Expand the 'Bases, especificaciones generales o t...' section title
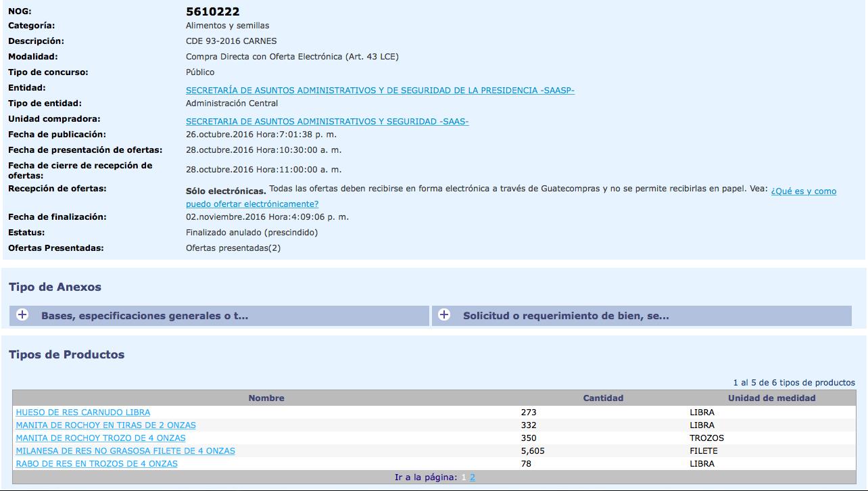The height and width of the screenshot is (491, 868). tap(144, 316)
